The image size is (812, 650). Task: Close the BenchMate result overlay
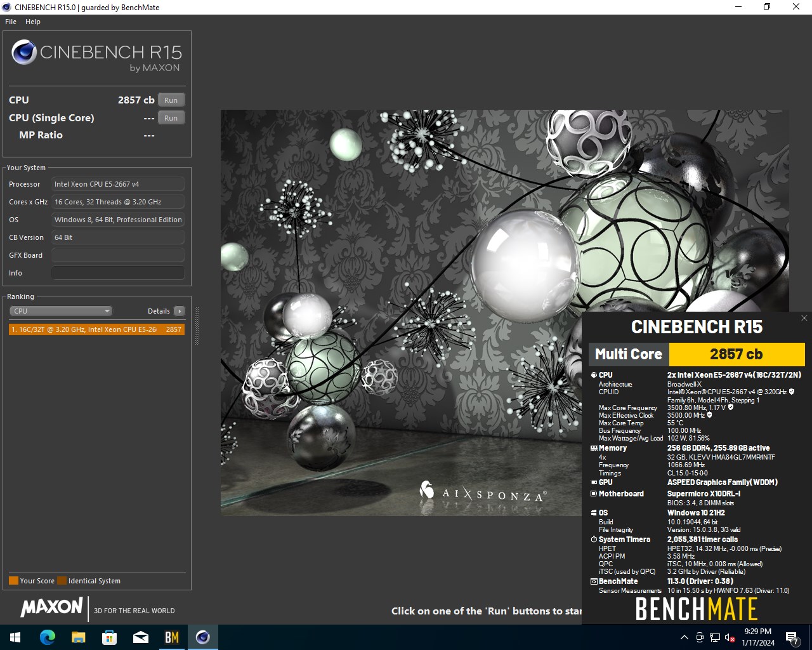[804, 318]
